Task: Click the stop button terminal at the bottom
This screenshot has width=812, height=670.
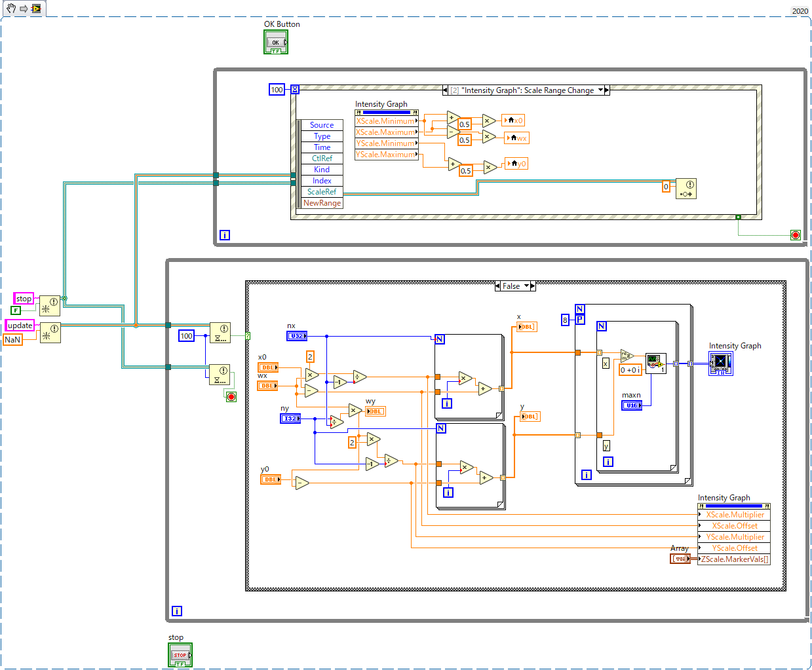Action: (x=180, y=656)
